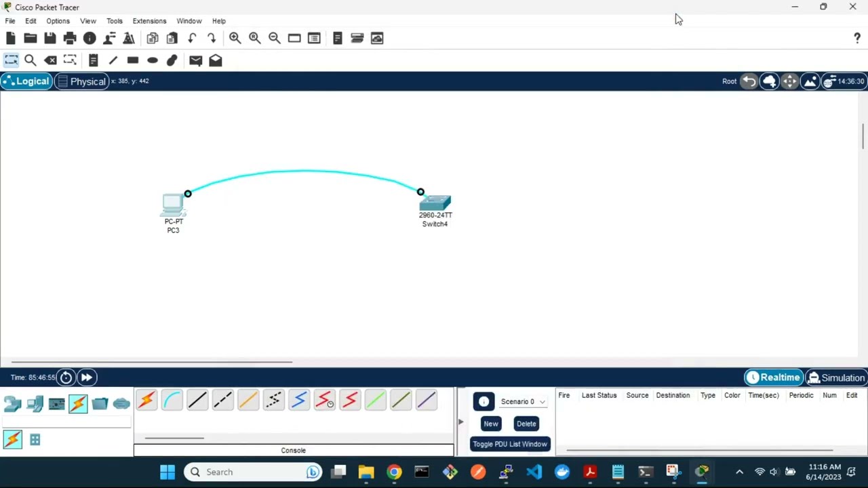Viewport: 868px width, 488px height.
Task: Click Delete scenario button
Action: coord(526,424)
